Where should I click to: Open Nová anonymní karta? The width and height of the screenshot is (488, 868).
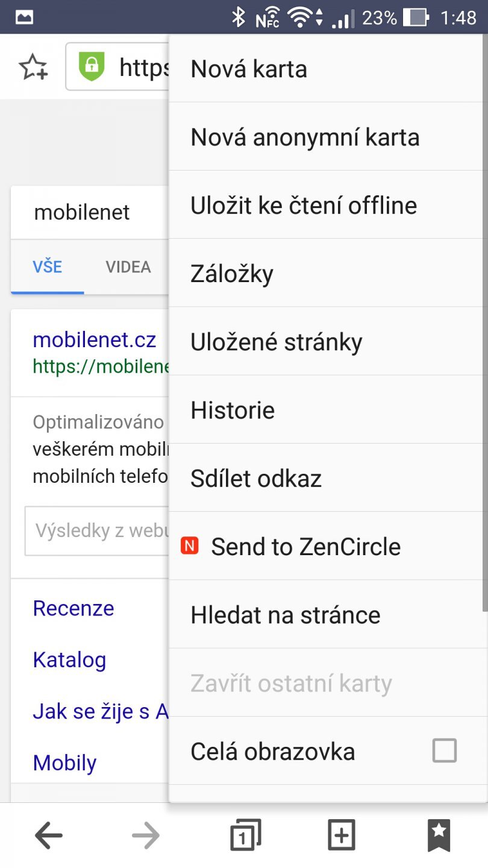pyautogui.click(x=305, y=137)
